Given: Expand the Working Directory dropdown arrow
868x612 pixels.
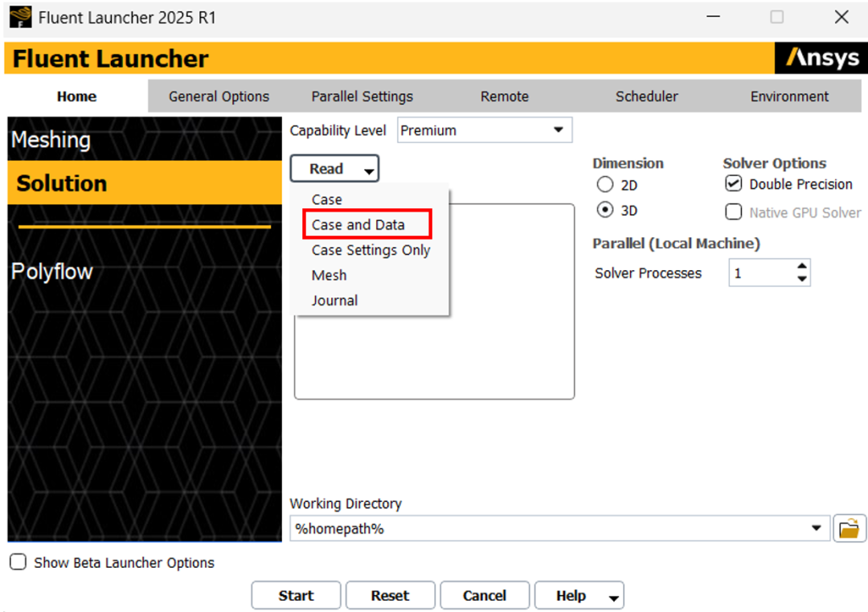Looking at the screenshot, I should [816, 528].
